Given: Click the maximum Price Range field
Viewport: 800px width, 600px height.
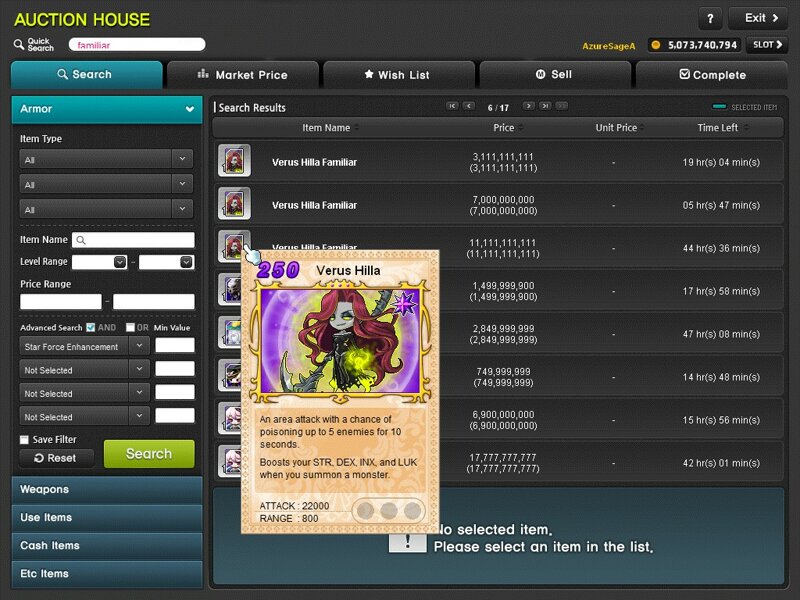Looking at the screenshot, I should point(154,302).
